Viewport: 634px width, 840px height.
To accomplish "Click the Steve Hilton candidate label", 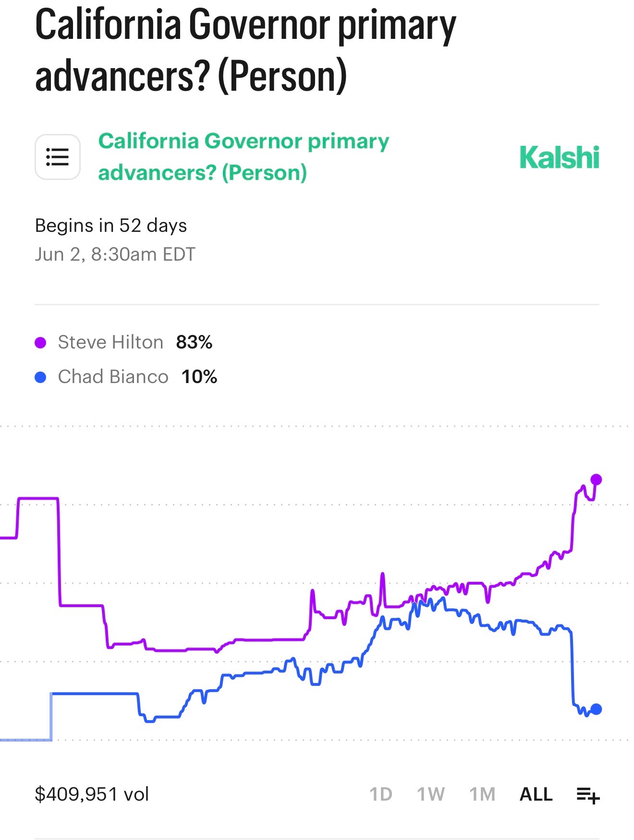I will point(110,342).
